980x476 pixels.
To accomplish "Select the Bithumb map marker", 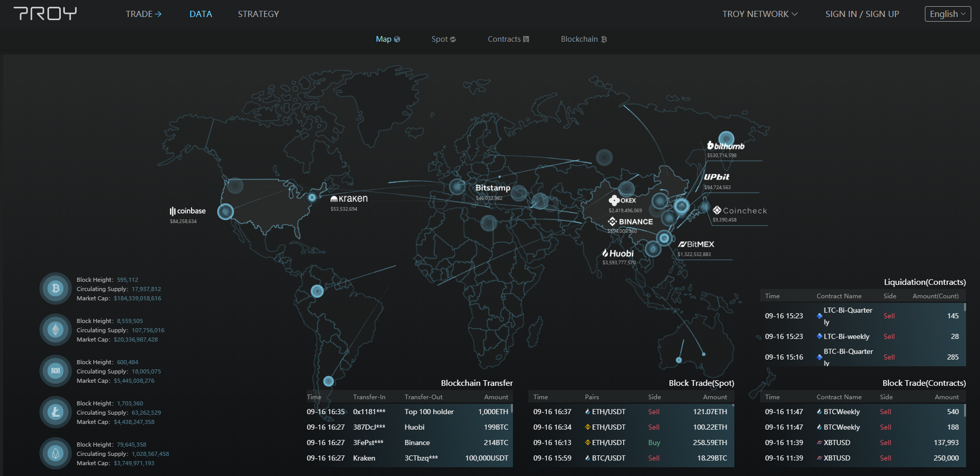I will [x=726, y=138].
